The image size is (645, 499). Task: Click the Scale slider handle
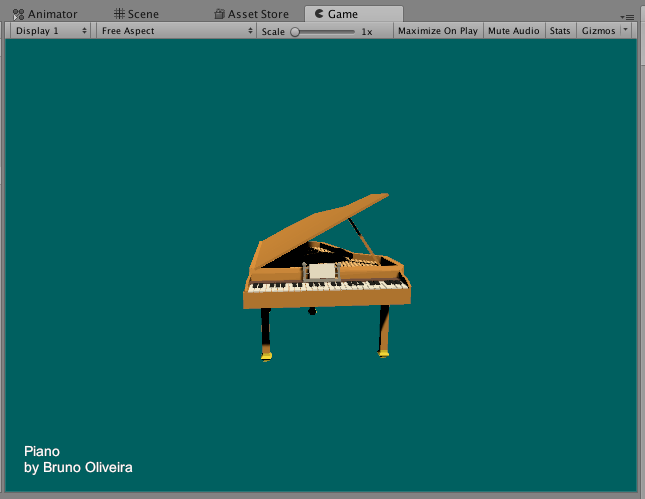coord(295,32)
